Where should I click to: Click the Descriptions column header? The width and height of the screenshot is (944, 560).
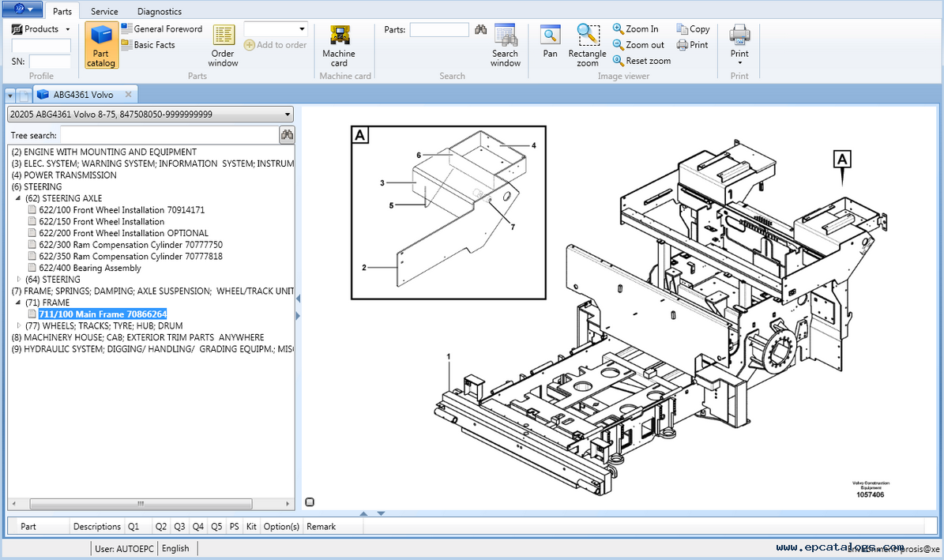pyautogui.click(x=97, y=526)
